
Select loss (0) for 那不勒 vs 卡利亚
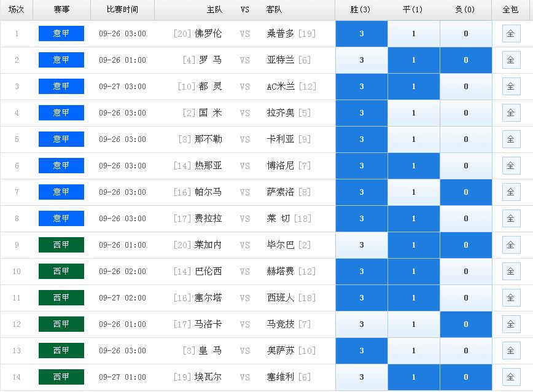465,139
